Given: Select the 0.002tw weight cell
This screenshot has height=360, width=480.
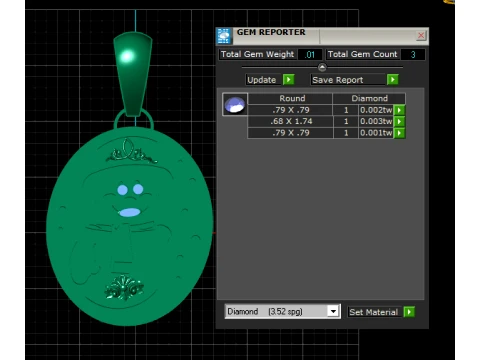Looking at the screenshot, I should [376, 110].
